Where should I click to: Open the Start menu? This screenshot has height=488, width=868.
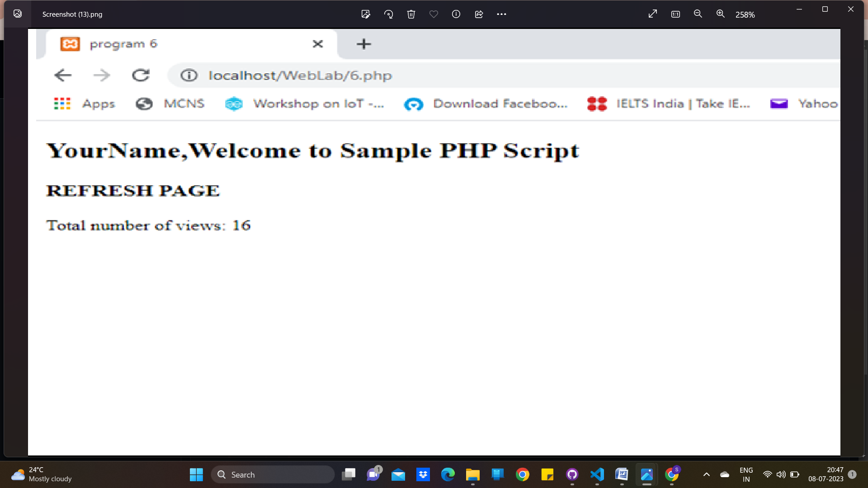pos(196,474)
